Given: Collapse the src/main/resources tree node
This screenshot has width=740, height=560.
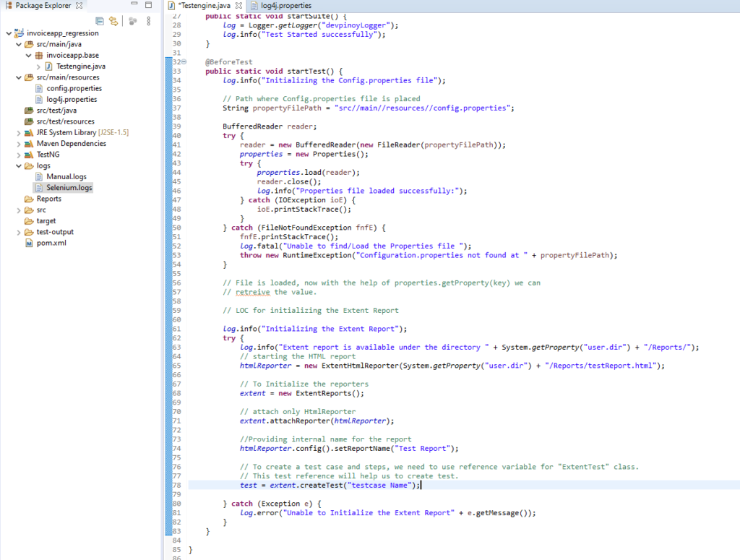Looking at the screenshot, I should coord(19,77).
